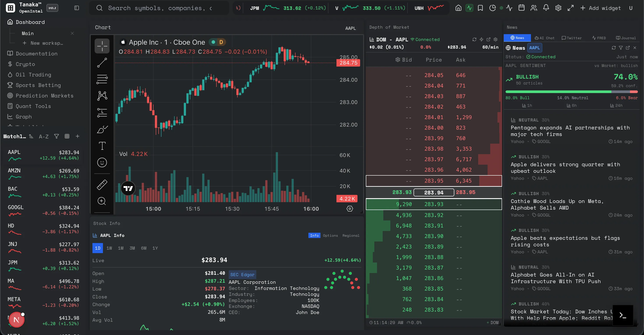Click the home icon in top toolbar
This screenshot has width=644, height=335.
458,8
